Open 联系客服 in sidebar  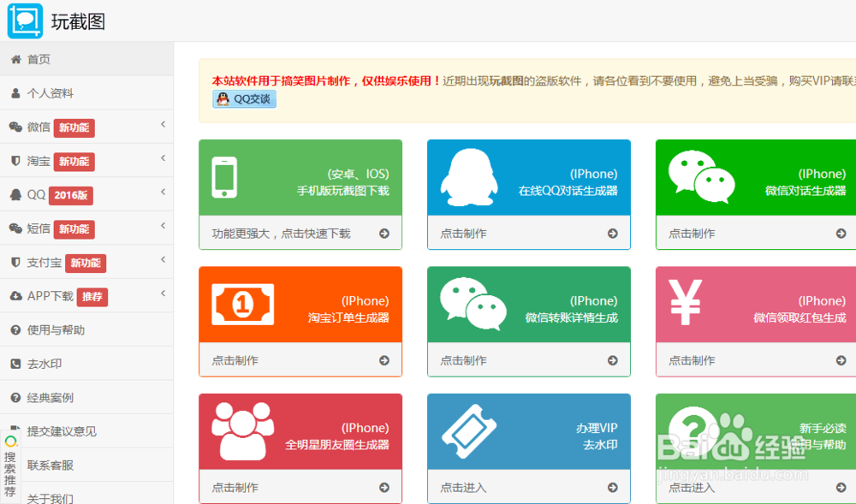[x=86, y=465]
